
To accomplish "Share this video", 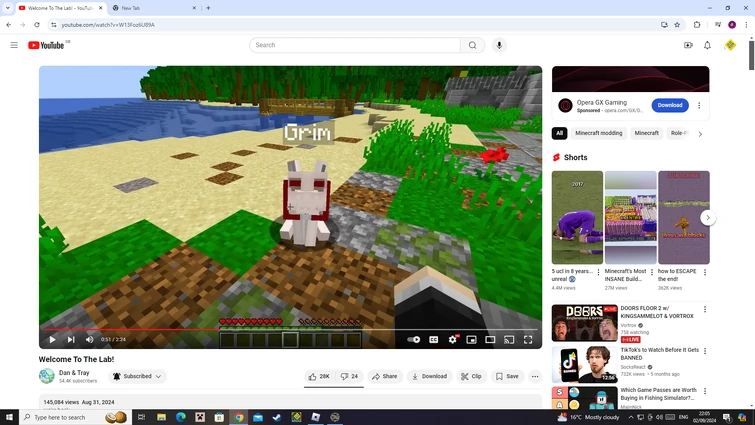I will pos(384,376).
